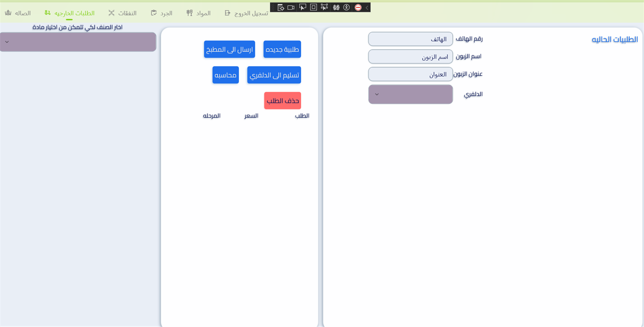Focus the العنوان address input field
The width and height of the screenshot is (644, 327).
411,74
